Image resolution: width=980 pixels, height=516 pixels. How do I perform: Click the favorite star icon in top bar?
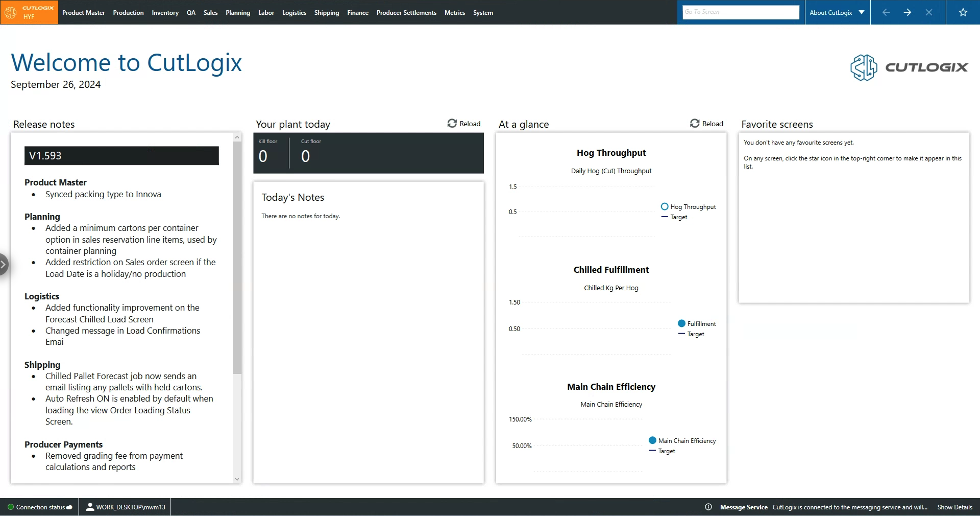pos(963,12)
